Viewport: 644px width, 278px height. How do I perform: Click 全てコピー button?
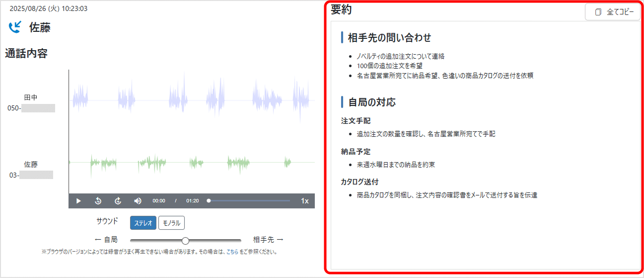pyautogui.click(x=613, y=12)
